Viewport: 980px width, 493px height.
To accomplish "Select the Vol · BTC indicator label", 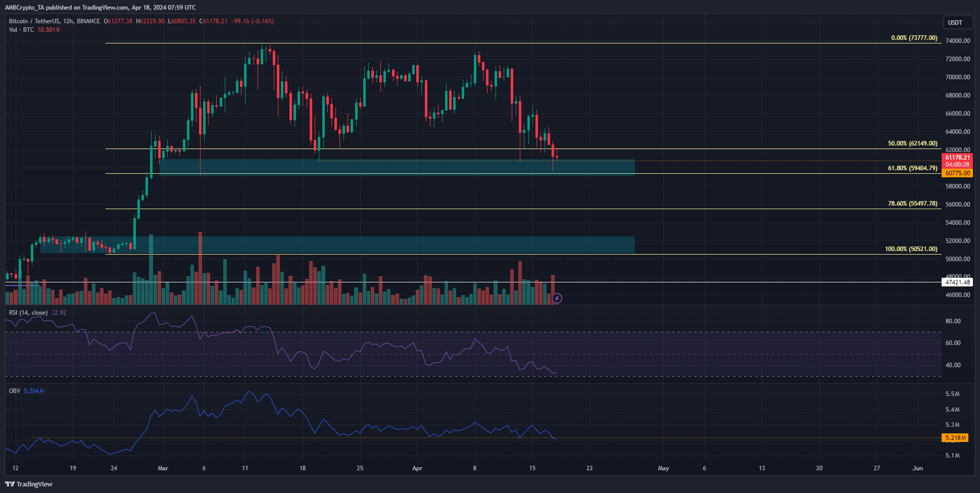I will point(21,30).
